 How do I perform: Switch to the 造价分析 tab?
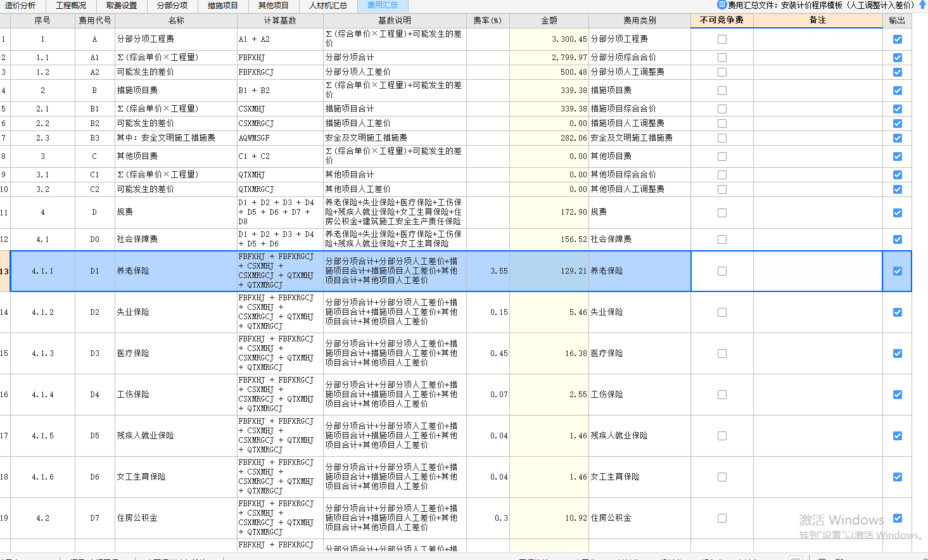pos(20,5)
